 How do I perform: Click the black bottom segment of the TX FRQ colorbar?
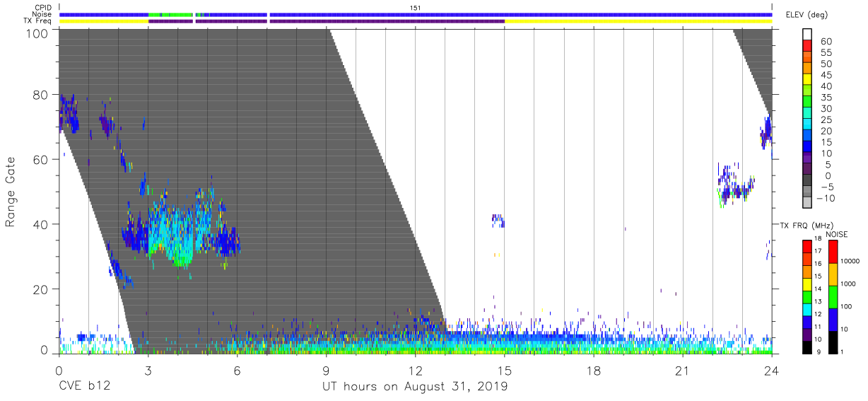807,347
